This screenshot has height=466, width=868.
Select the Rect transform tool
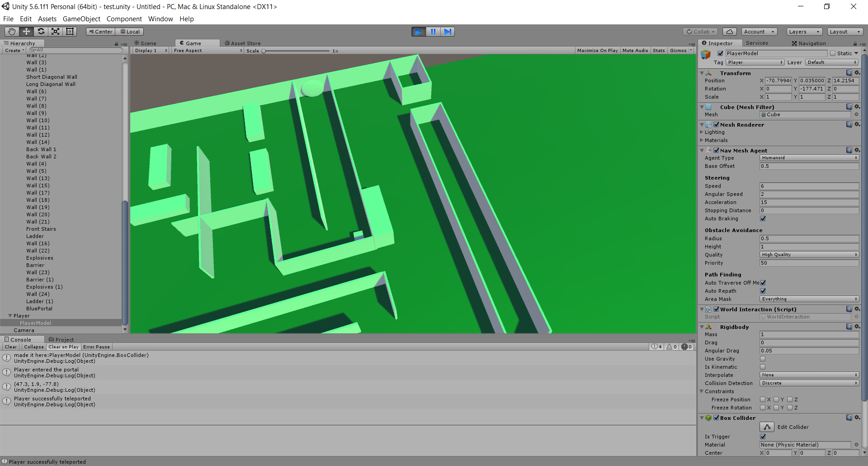pyautogui.click(x=70, y=32)
